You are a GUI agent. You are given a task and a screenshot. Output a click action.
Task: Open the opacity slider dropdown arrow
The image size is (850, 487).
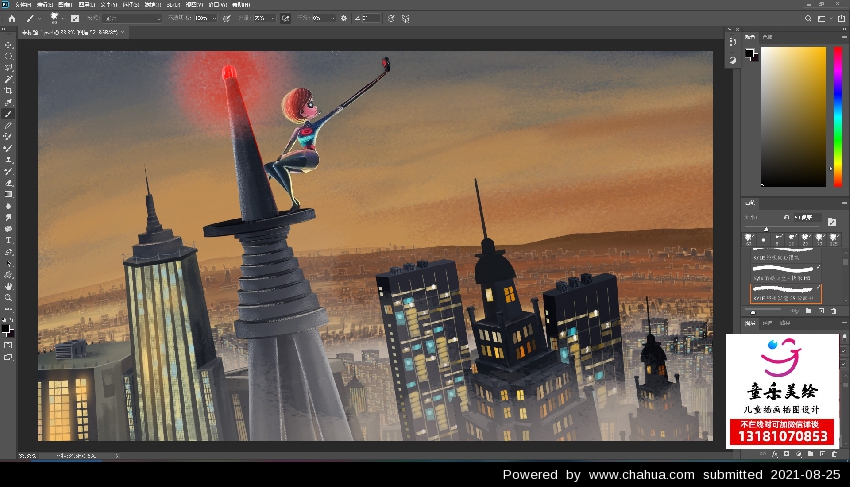[x=215, y=18]
